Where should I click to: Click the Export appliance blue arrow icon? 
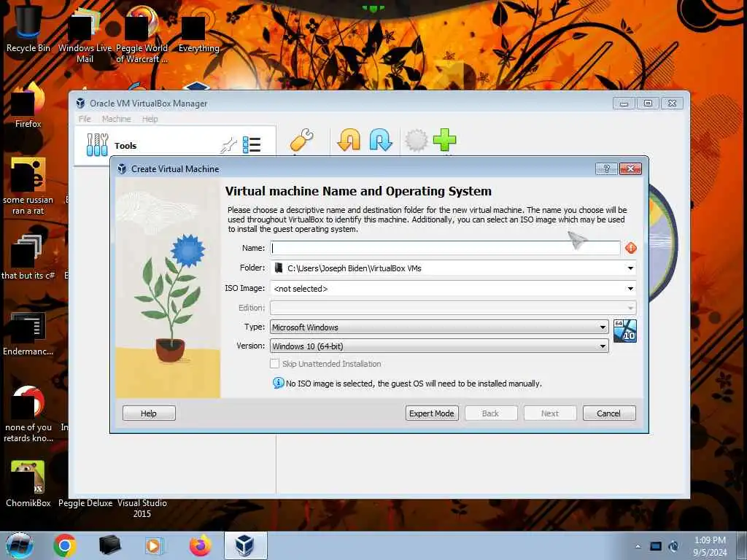[381, 140]
